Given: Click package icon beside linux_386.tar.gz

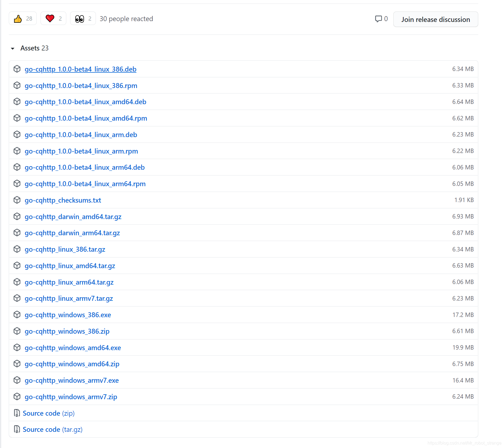Looking at the screenshot, I should [x=17, y=249].
